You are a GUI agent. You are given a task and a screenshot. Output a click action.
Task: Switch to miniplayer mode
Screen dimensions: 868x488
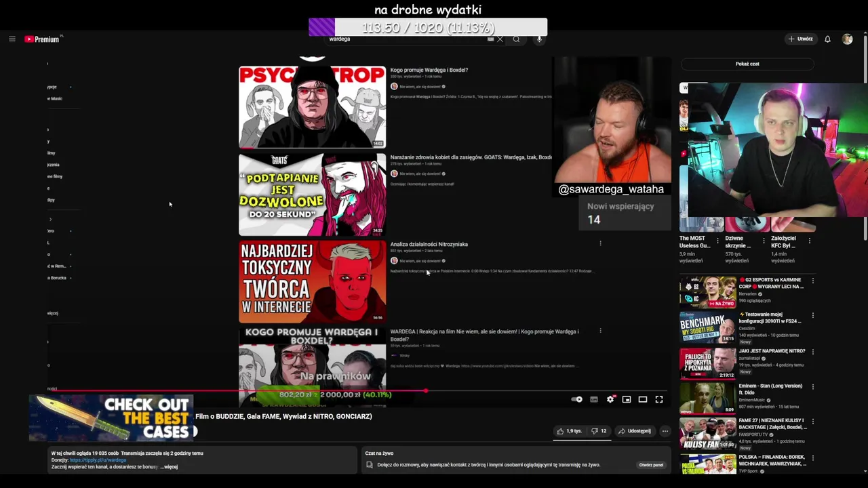pos(627,400)
